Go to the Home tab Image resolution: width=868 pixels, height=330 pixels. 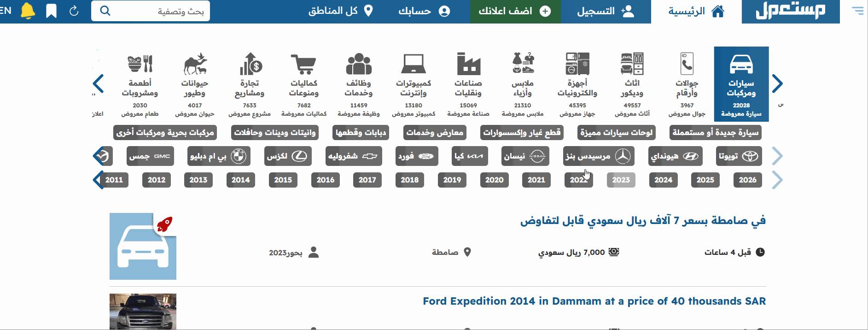696,12
